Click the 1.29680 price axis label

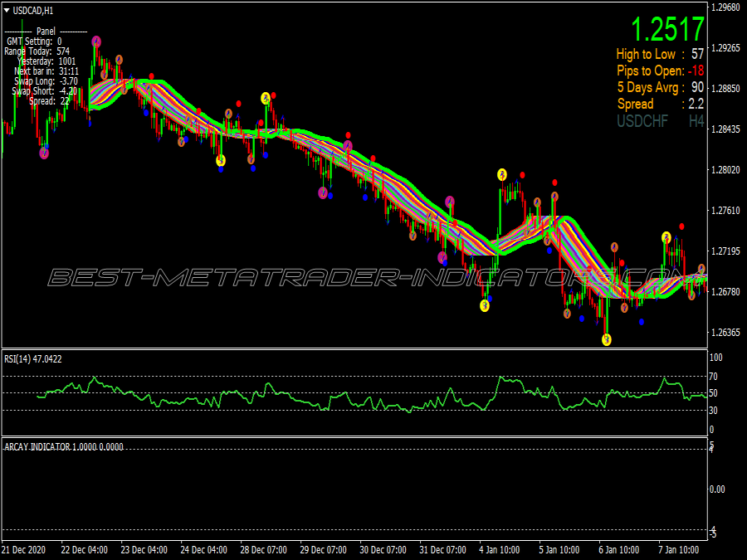(x=725, y=7)
